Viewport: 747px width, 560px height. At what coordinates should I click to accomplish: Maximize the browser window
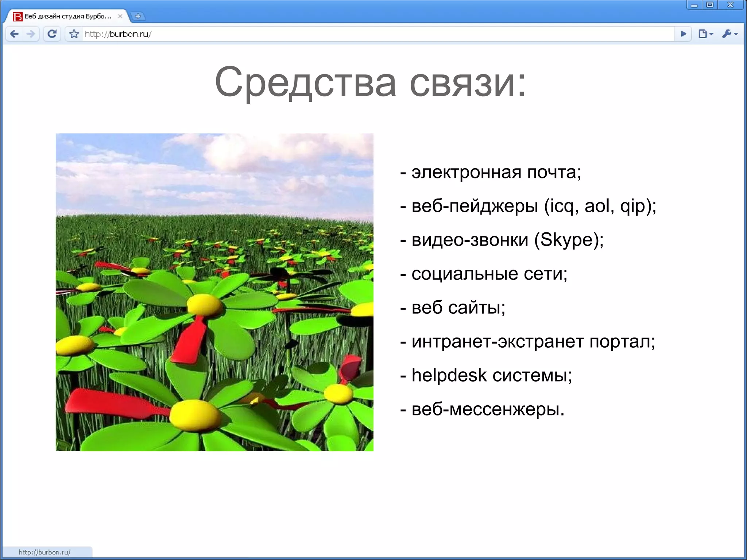(710, 5)
